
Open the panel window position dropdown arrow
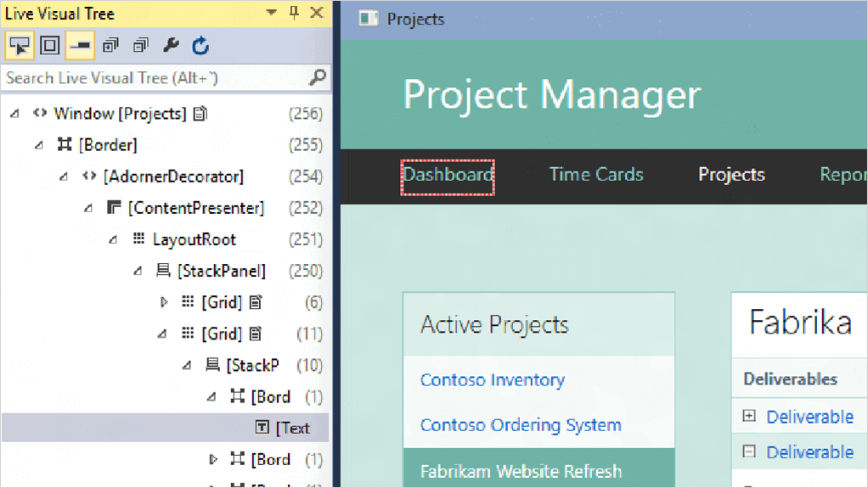point(272,13)
